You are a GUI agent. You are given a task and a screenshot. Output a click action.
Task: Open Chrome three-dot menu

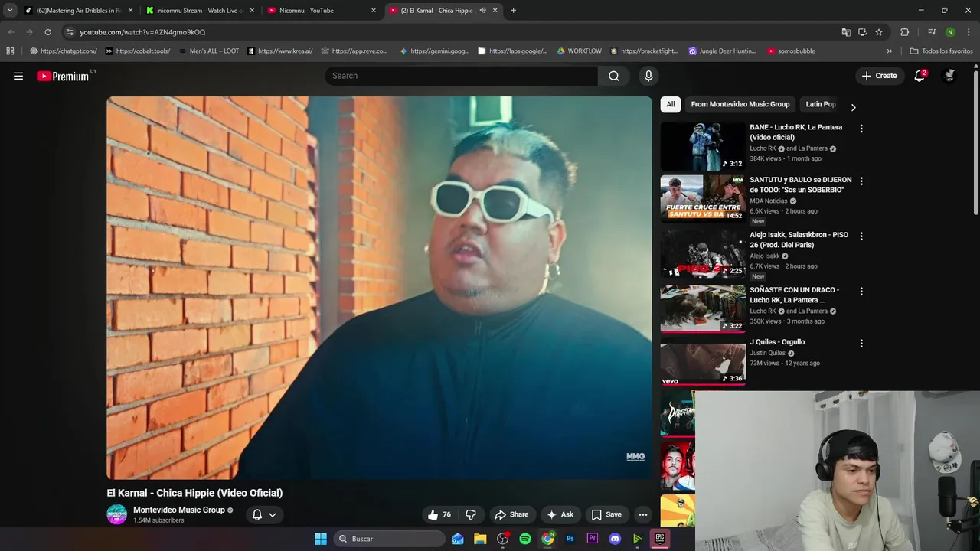click(x=969, y=32)
